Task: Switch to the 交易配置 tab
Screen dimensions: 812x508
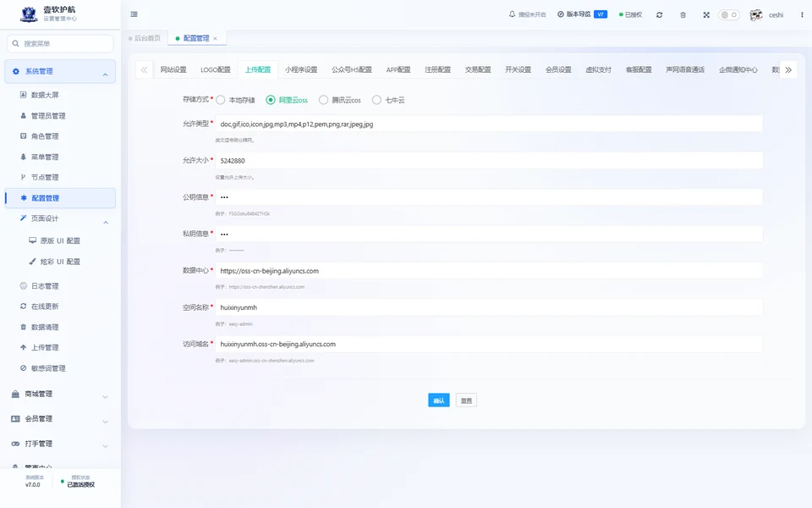Action: (478, 69)
